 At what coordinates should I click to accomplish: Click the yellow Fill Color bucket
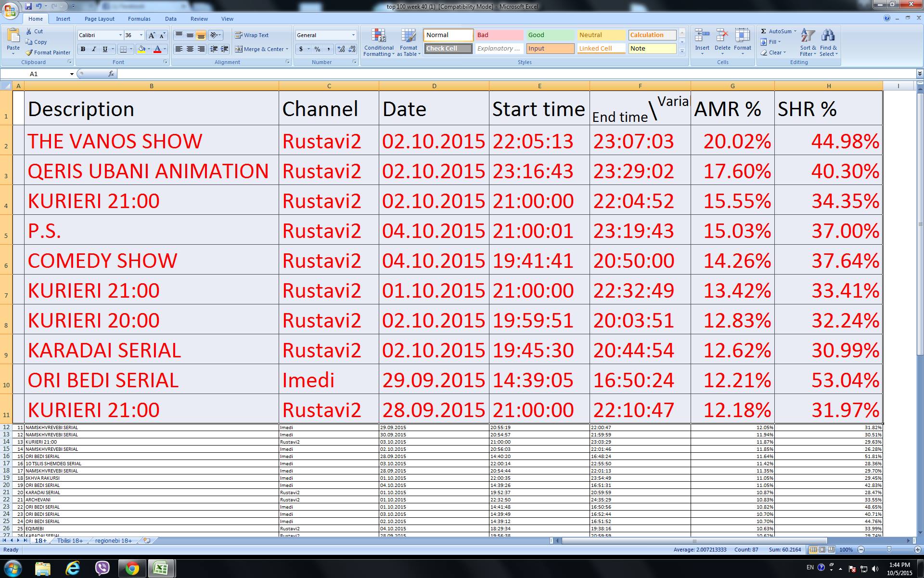(x=141, y=49)
